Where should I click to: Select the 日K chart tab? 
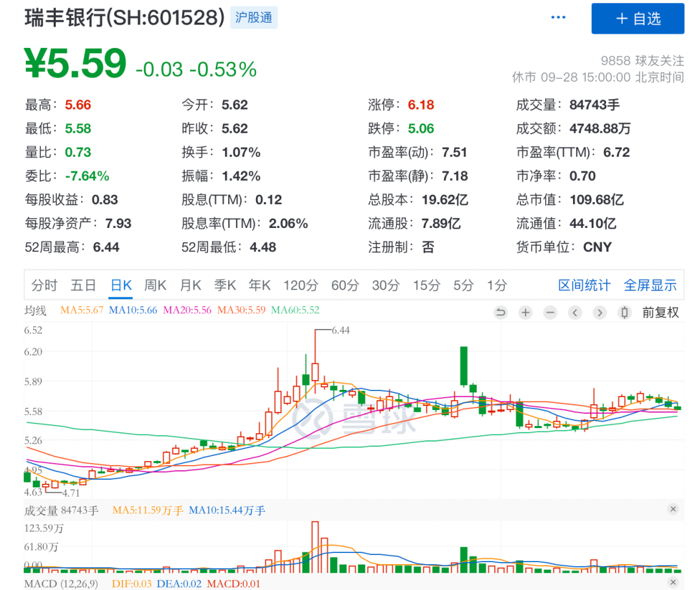pyautogui.click(x=121, y=285)
